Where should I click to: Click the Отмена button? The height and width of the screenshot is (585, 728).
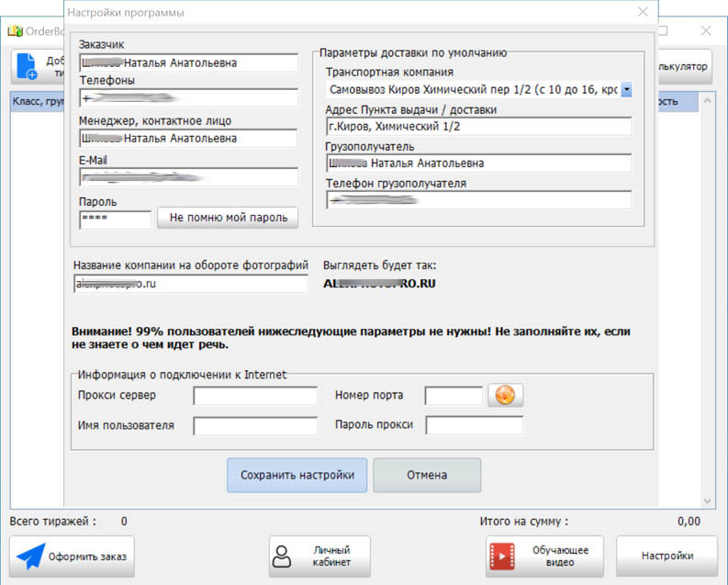(426, 476)
